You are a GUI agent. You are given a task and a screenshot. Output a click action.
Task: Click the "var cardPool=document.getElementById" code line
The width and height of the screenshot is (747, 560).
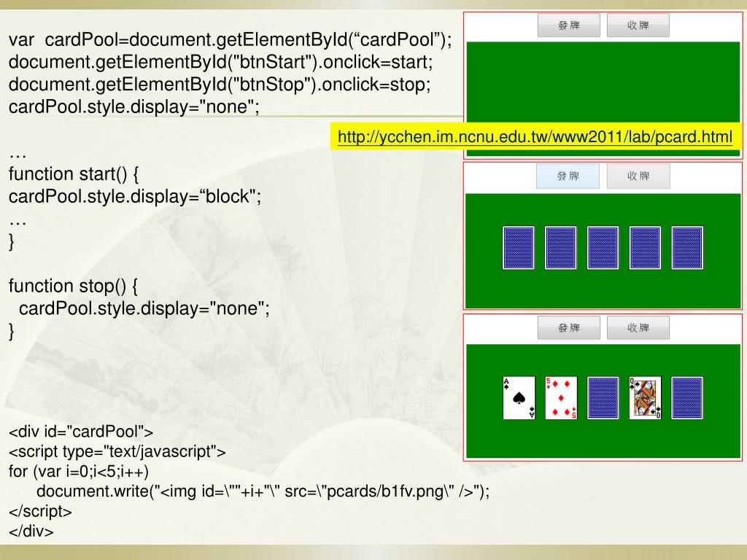[230, 40]
